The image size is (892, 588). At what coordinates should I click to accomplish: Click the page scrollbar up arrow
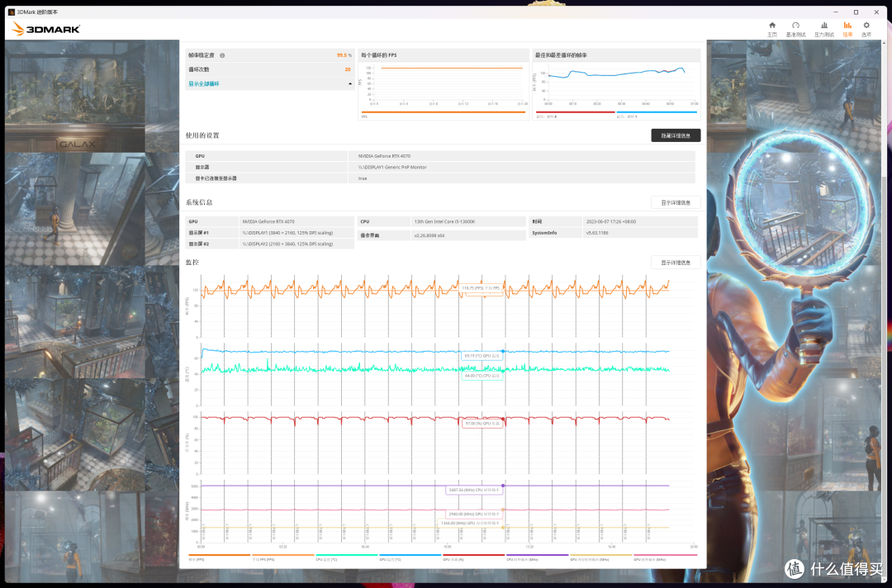click(x=884, y=44)
